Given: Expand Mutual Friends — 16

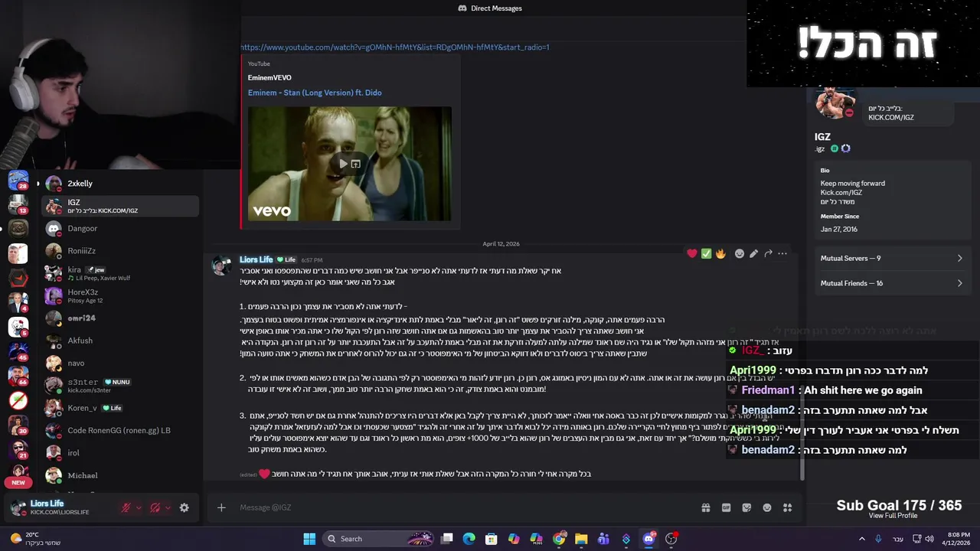Looking at the screenshot, I should coord(891,283).
